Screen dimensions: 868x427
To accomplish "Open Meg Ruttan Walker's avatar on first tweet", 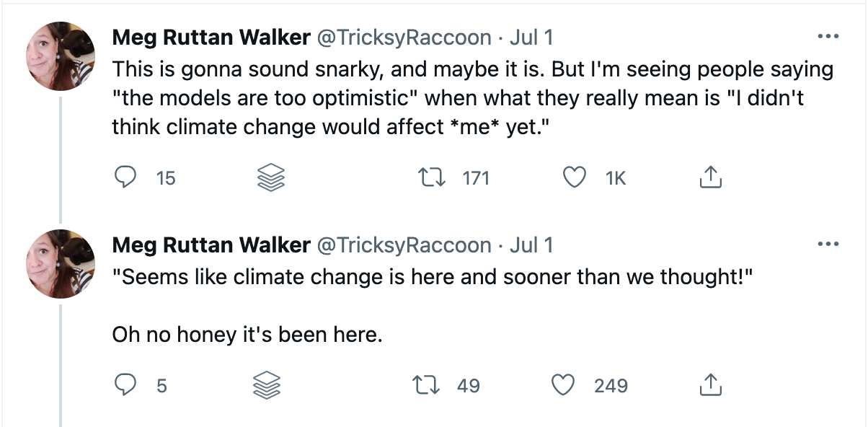I will (61, 56).
